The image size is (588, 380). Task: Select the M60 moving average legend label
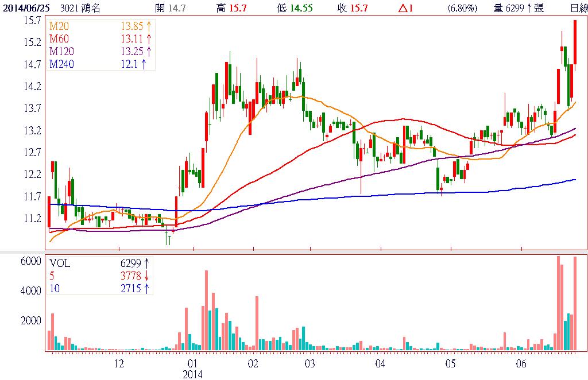point(58,39)
